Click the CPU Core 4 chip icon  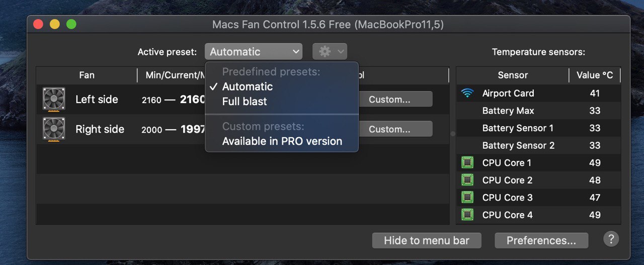pyautogui.click(x=468, y=215)
